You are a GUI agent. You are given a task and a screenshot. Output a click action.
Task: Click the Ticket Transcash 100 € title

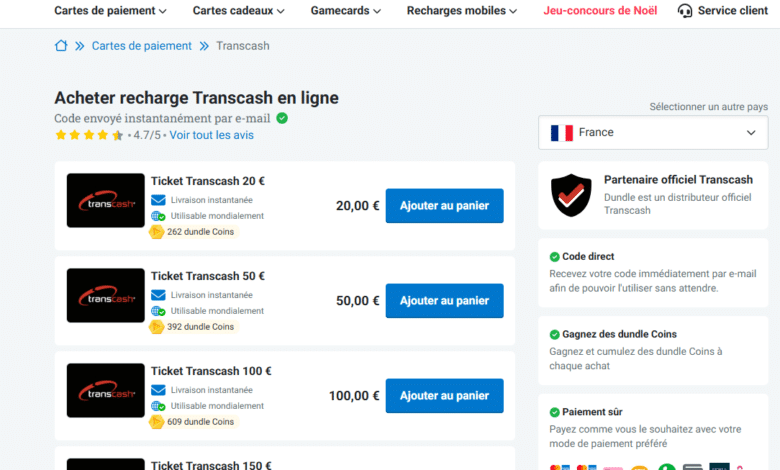pyautogui.click(x=211, y=371)
